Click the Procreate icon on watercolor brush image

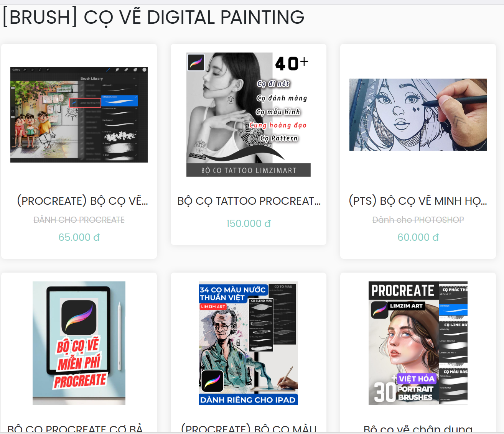point(212,381)
